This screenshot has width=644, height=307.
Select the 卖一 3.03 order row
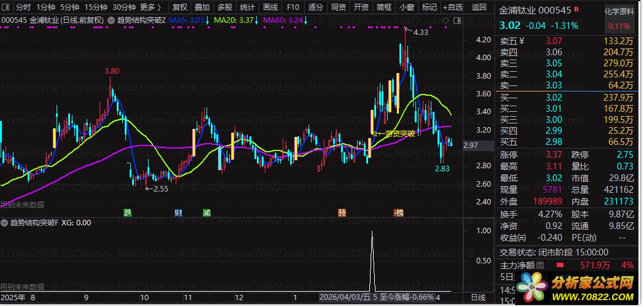tap(567, 85)
